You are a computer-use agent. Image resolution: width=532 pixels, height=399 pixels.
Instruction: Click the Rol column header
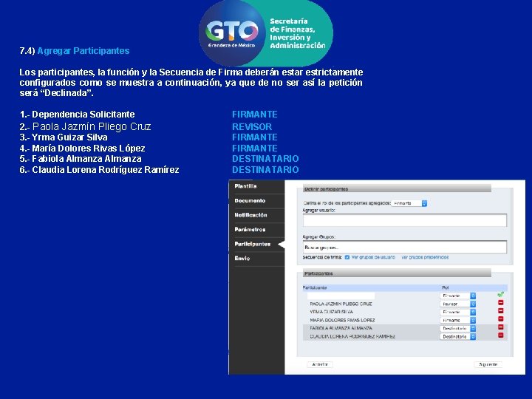445,287
